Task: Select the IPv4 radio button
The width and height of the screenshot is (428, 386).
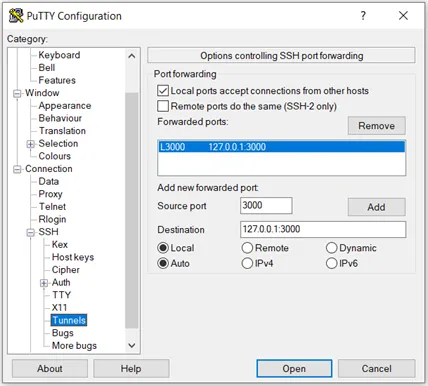Action: pos(247,263)
